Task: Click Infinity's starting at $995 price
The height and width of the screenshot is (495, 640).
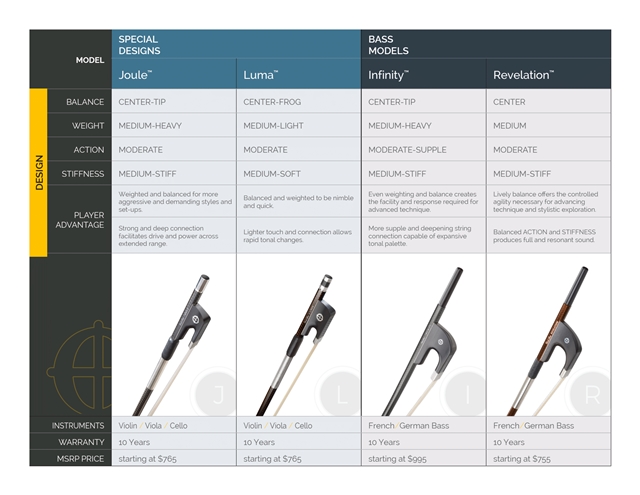Action: pos(397,459)
